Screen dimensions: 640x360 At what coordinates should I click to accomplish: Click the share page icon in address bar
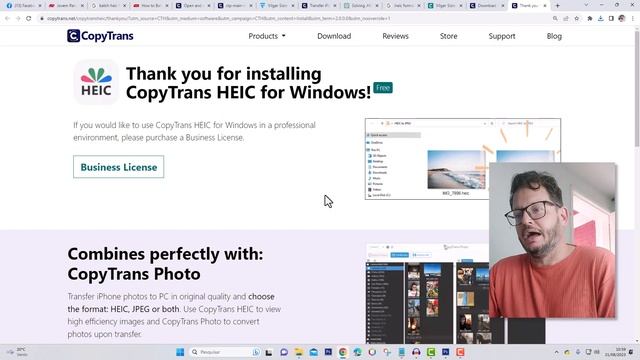click(566, 18)
